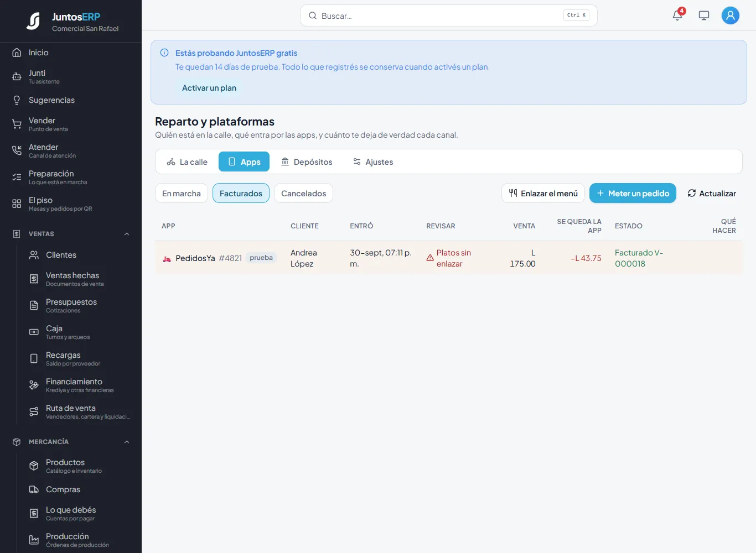Click Activar un plan
This screenshot has height=553, width=756.
[x=209, y=88]
